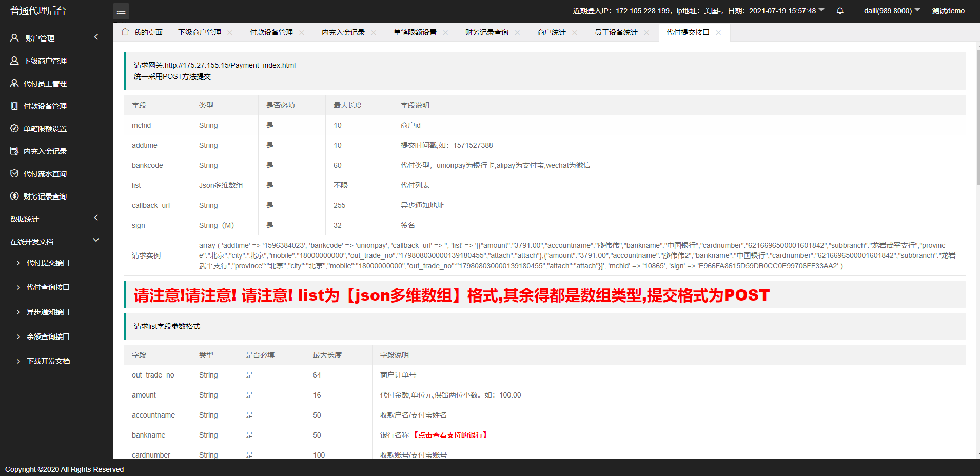This screenshot has height=476, width=980.
Task: Expand the 数据统计 sidebar section
Action: (96, 218)
